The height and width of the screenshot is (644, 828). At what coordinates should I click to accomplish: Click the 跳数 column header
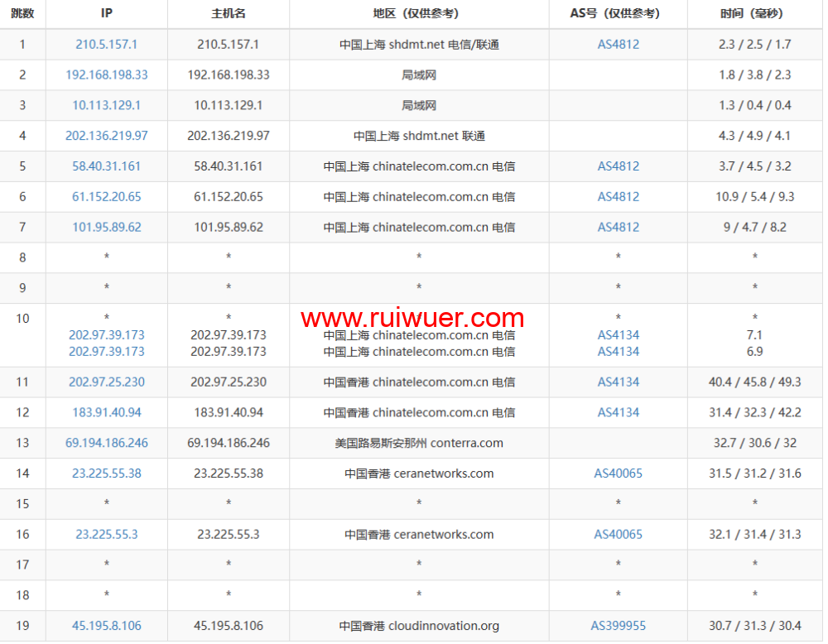[23, 14]
